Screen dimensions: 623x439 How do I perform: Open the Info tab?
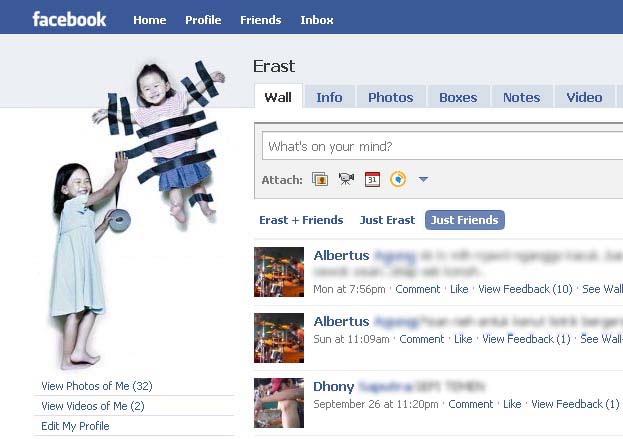tap(329, 97)
